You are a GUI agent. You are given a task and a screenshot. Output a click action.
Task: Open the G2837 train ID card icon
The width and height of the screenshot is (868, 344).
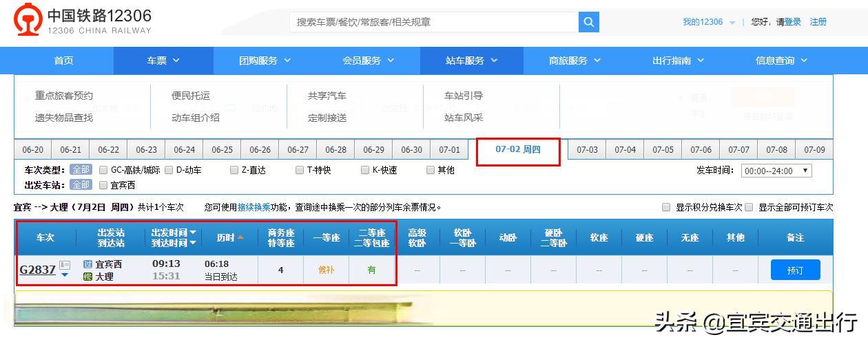pyautogui.click(x=65, y=265)
